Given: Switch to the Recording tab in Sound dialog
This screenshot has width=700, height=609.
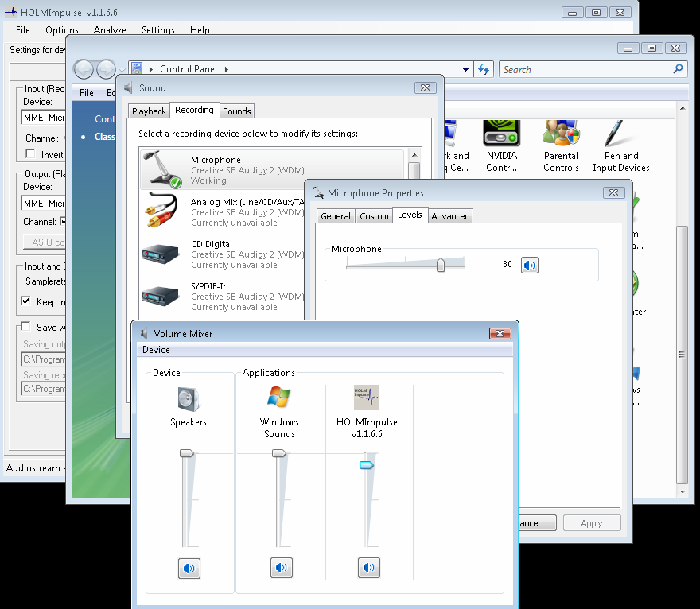Looking at the screenshot, I should [194, 110].
